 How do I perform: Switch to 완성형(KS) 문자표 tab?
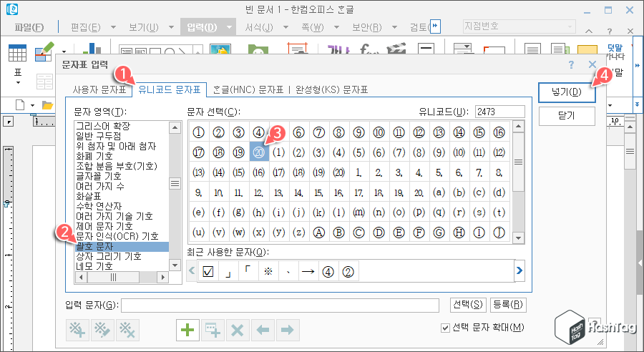(x=331, y=89)
